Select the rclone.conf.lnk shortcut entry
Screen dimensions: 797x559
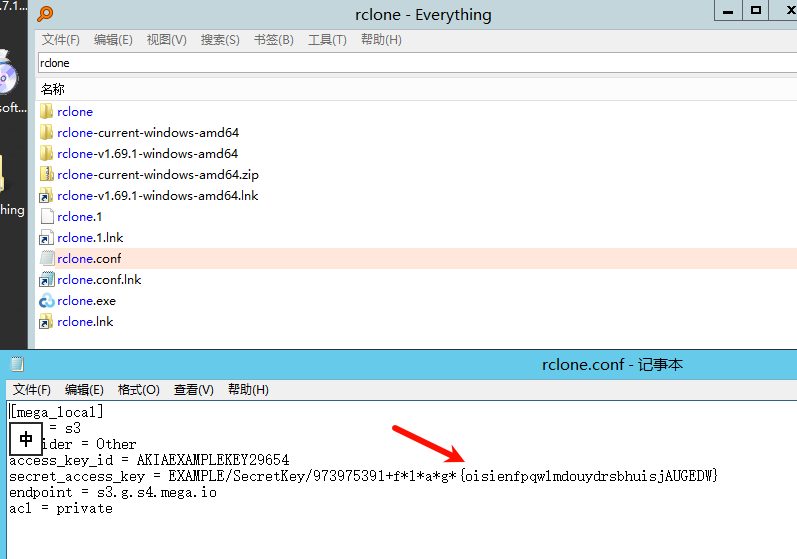coord(99,279)
